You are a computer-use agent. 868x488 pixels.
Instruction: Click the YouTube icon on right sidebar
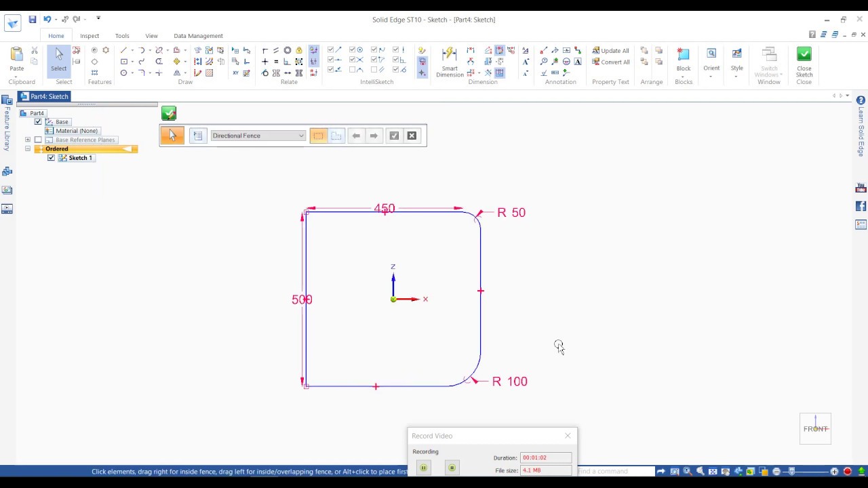pyautogui.click(x=861, y=188)
